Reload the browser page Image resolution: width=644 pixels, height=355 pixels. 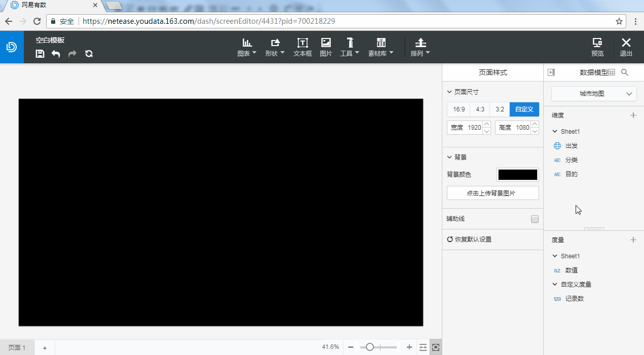(37, 21)
